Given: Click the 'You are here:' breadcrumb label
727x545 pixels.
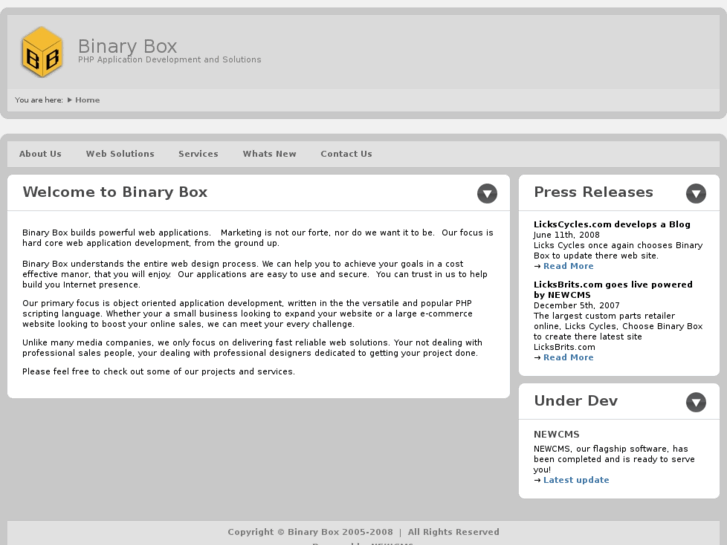Looking at the screenshot, I should click(39, 100).
